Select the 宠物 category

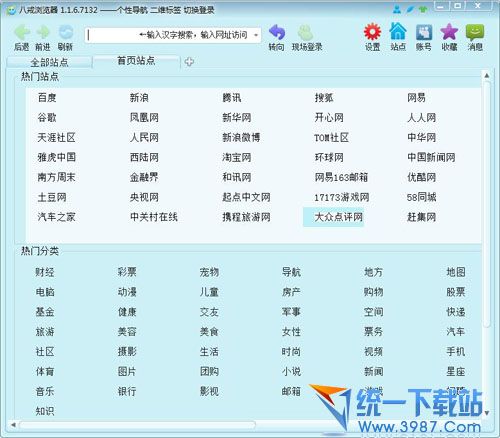(x=209, y=272)
